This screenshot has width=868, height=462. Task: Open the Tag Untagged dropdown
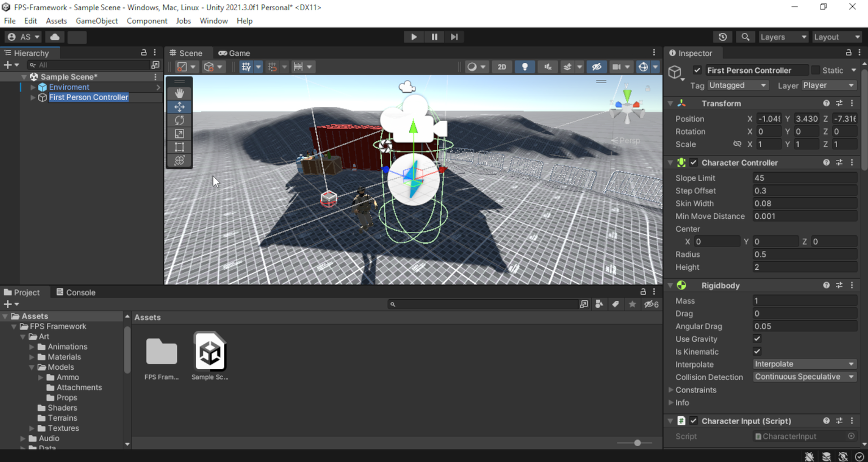737,85
